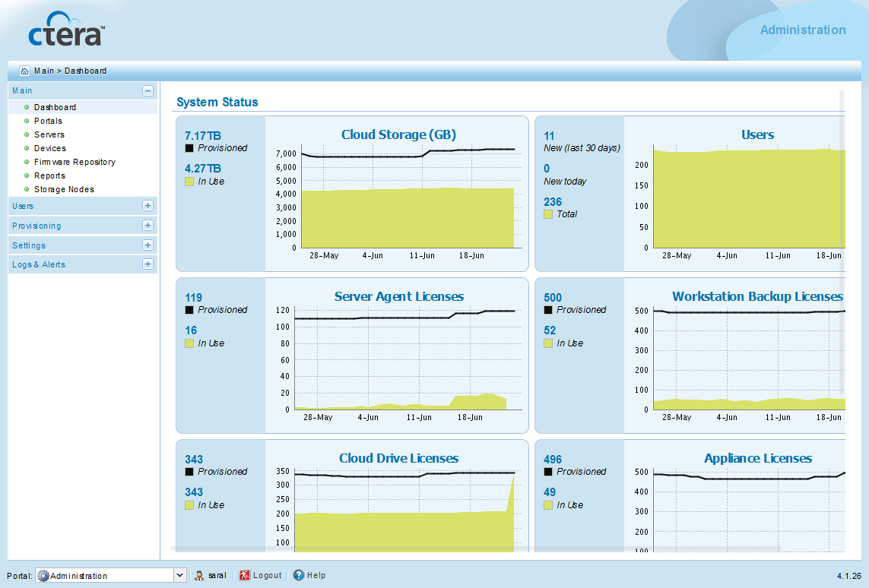The height and width of the screenshot is (588, 869).
Task: Click the Portal Administration selection field
Action: pyautogui.click(x=110, y=576)
